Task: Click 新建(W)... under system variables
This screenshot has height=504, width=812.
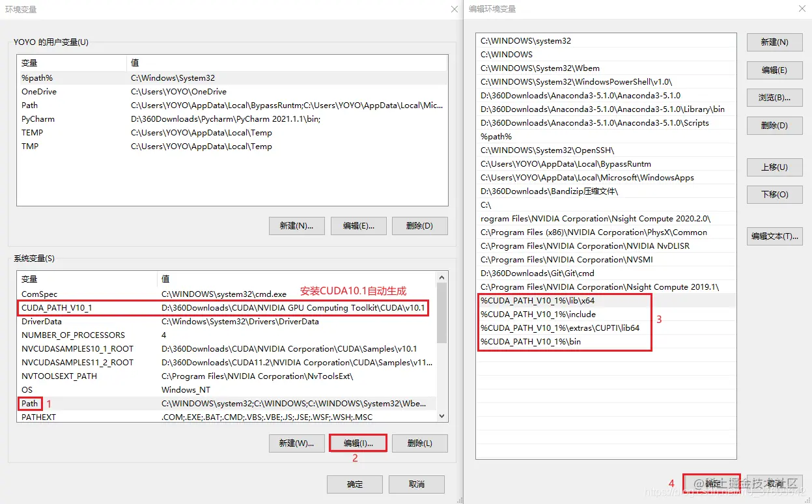Action: (296, 443)
